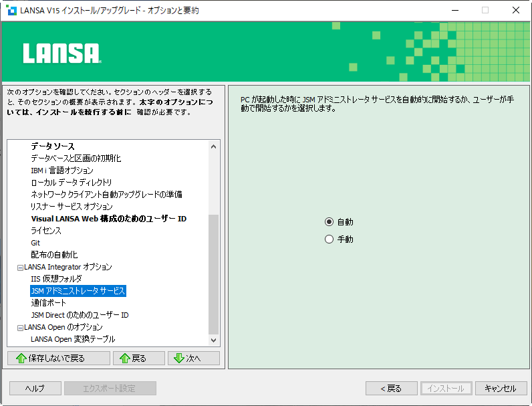Image resolution: width=532 pixels, height=406 pixels.
Task: Select 配布の自動化 item
Action: point(54,255)
